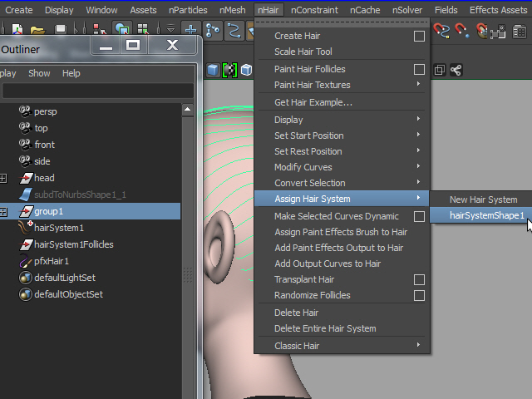This screenshot has height=399, width=532.
Task: Enable snap to curves magnet icon
Action: click(x=441, y=31)
